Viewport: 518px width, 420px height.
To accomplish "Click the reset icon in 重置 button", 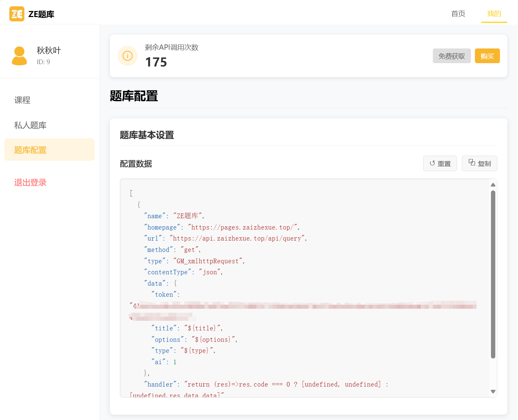I will click(x=432, y=163).
